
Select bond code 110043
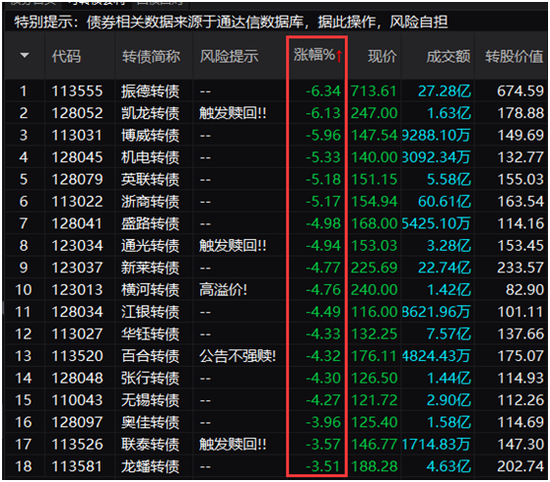[77, 401]
